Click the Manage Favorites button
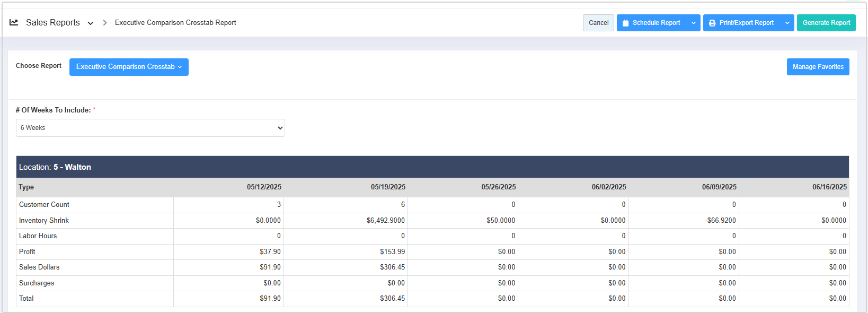The height and width of the screenshot is (313, 868). pyautogui.click(x=818, y=67)
